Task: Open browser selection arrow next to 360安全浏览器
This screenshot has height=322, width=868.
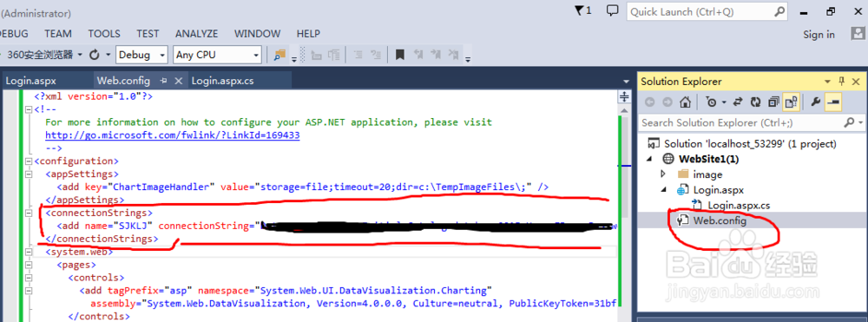Action: point(80,55)
